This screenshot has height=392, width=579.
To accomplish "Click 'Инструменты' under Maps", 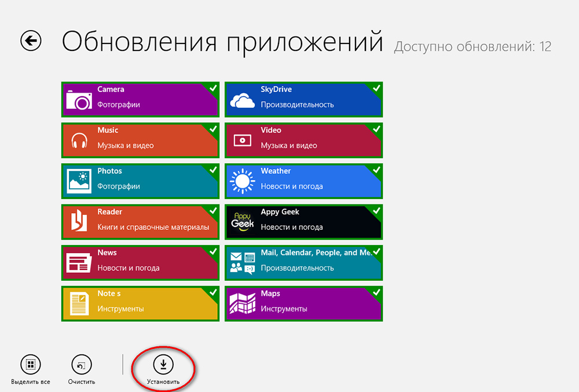I will 284,309.
